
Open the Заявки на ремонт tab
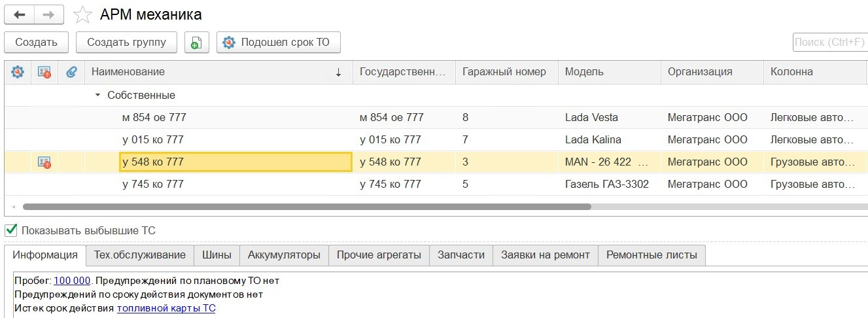545,255
